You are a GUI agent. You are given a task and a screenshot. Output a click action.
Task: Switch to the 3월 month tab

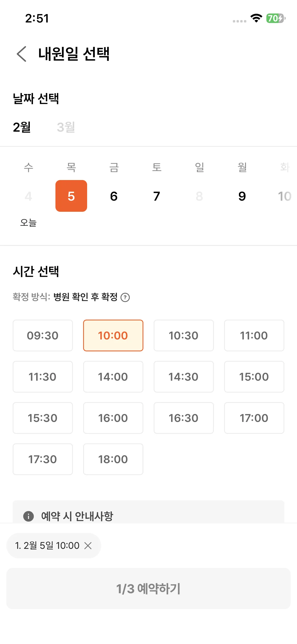66,127
